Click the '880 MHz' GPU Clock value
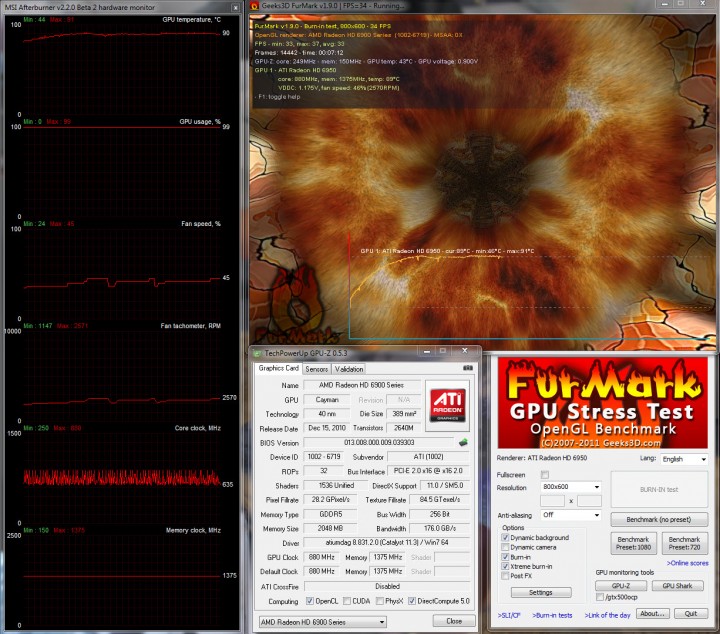The width and height of the screenshot is (720, 634). (321, 557)
